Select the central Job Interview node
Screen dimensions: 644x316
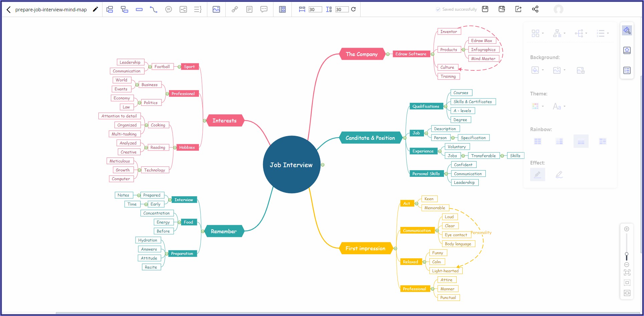click(291, 165)
